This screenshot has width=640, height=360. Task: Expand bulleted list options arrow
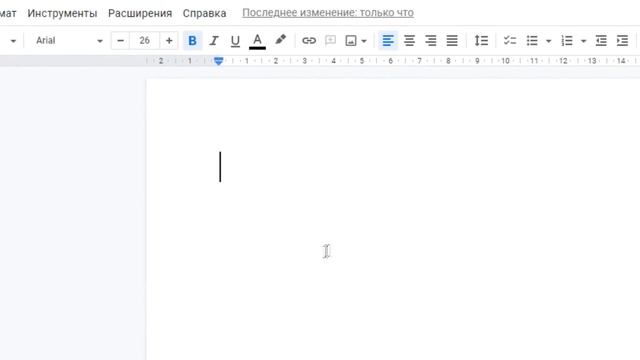click(x=549, y=41)
